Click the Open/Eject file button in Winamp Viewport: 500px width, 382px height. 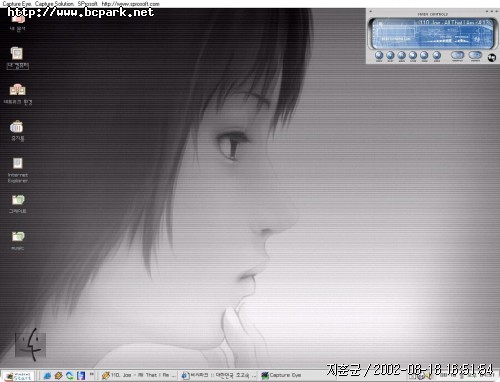point(436,55)
